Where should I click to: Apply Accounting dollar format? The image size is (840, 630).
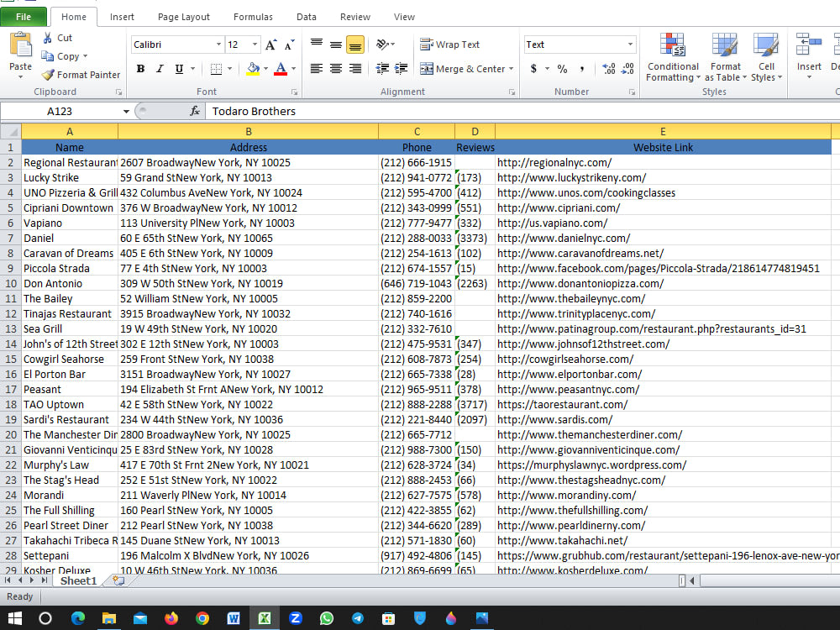(533, 69)
